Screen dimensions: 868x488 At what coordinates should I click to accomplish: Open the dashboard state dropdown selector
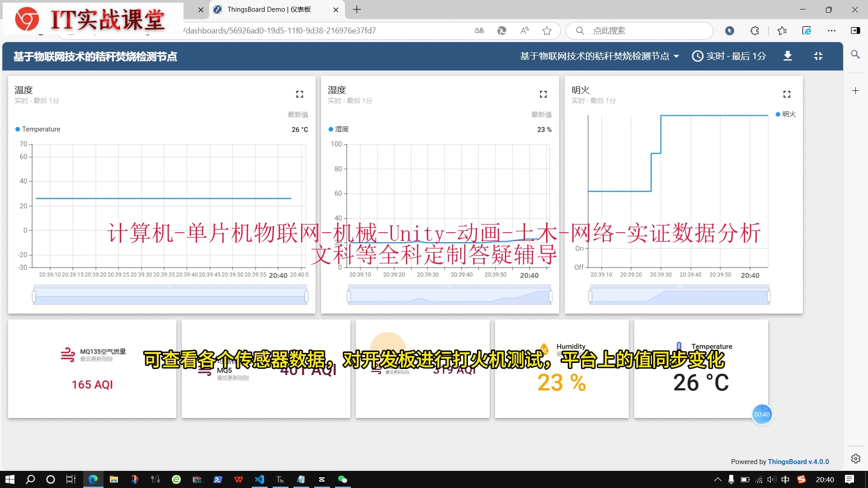tap(599, 56)
